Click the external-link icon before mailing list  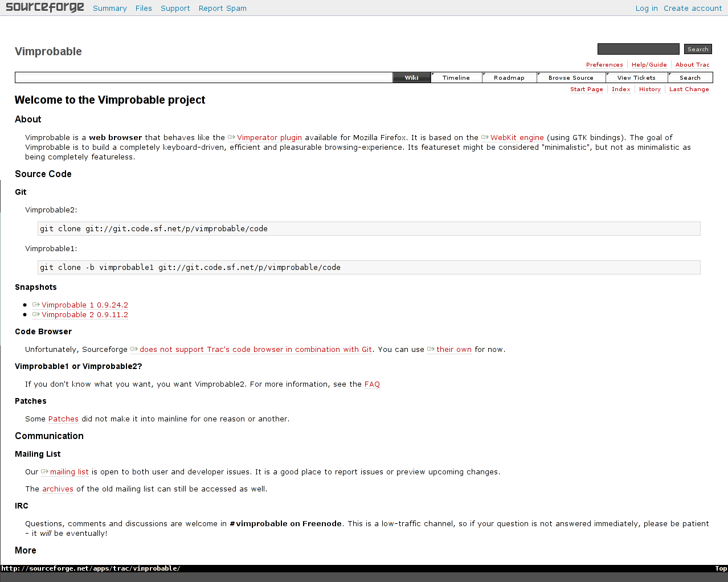coord(46,472)
